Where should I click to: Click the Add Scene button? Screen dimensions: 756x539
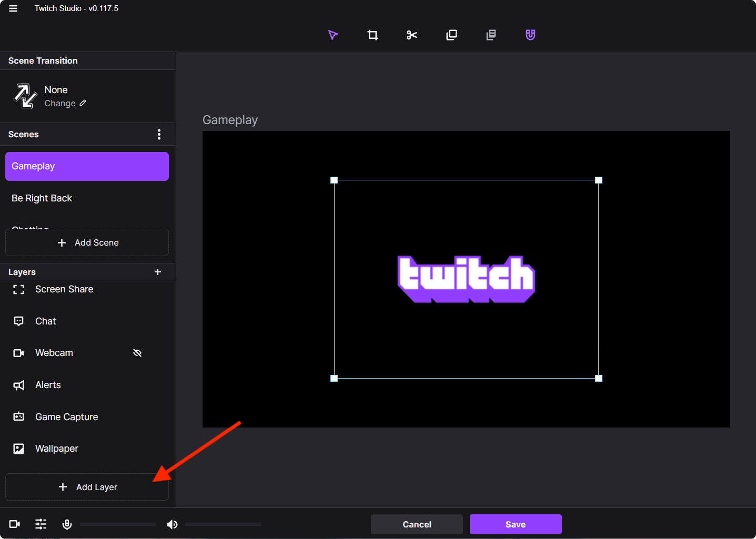[87, 242]
